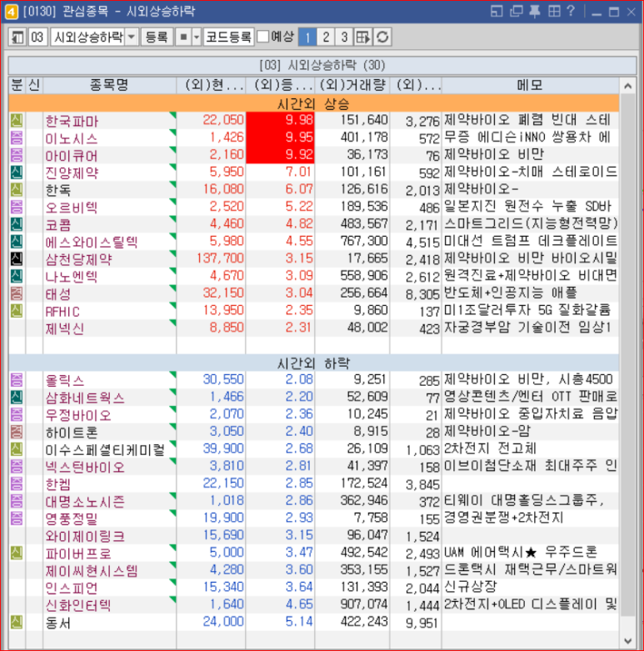The width and height of the screenshot is (644, 651).
Task: Click the grid layout icon in title bar
Action: (554, 11)
